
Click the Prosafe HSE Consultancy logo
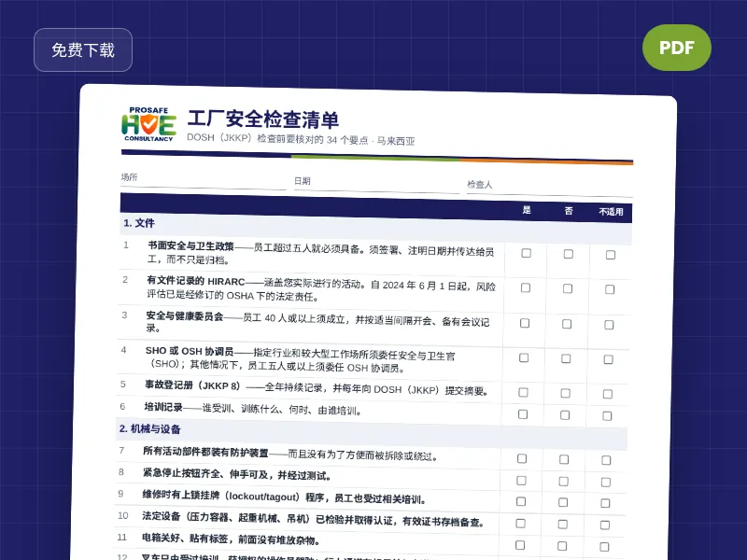coord(148,124)
